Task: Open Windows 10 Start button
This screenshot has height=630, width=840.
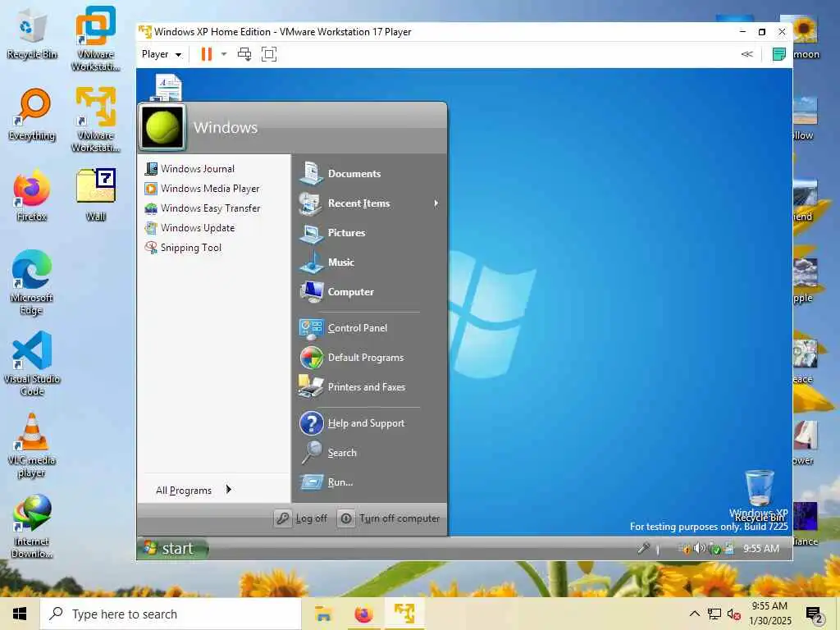Action: pyautogui.click(x=20, y=614)
